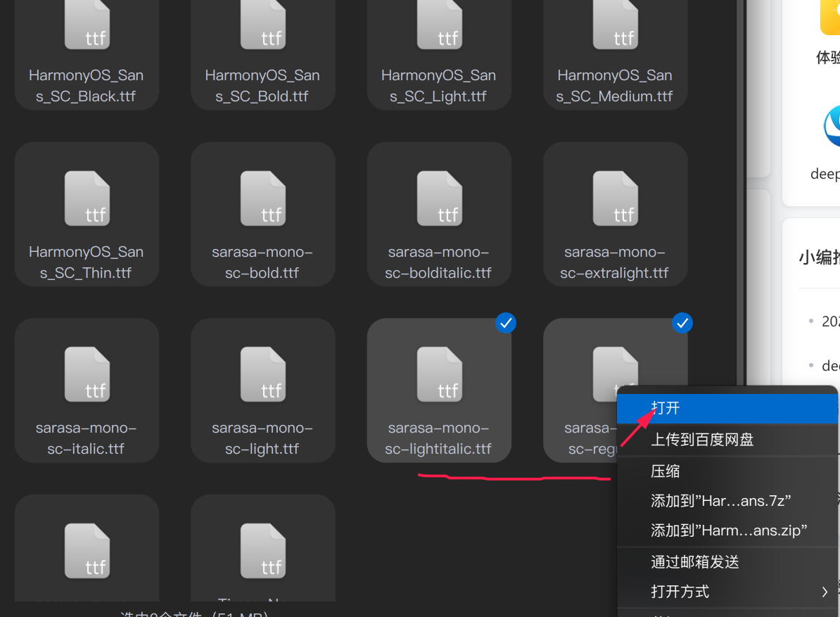Select the HarmonyOS_Sans_SC_Bold.ttf file icon
This screenshot has width=840, height=617.
point(262,25)
